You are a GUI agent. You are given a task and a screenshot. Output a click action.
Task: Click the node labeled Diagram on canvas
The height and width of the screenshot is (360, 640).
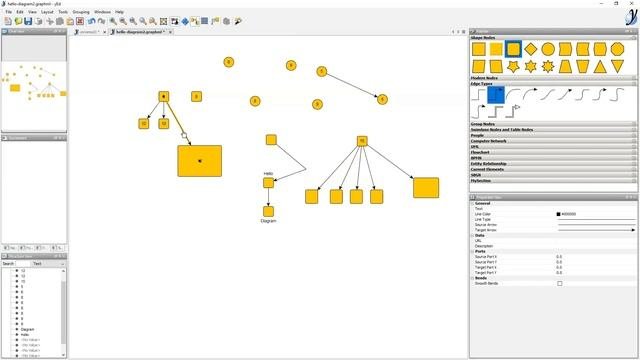point(268,211)
